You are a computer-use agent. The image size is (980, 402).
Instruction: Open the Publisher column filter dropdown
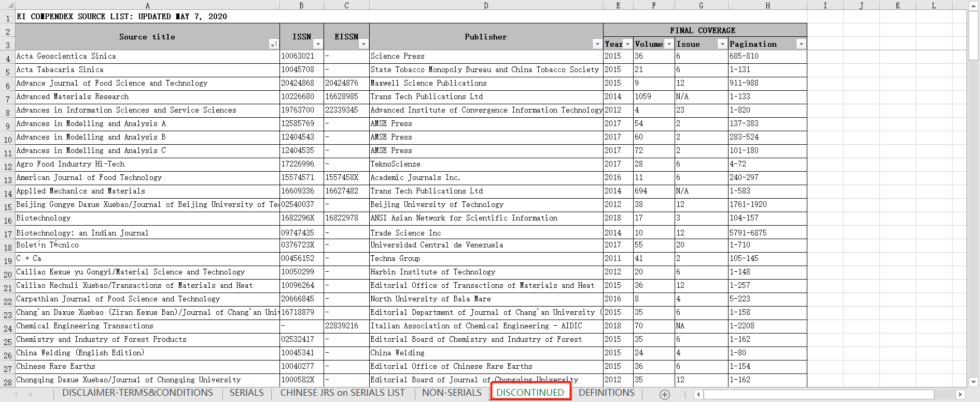tap(597, 45)
